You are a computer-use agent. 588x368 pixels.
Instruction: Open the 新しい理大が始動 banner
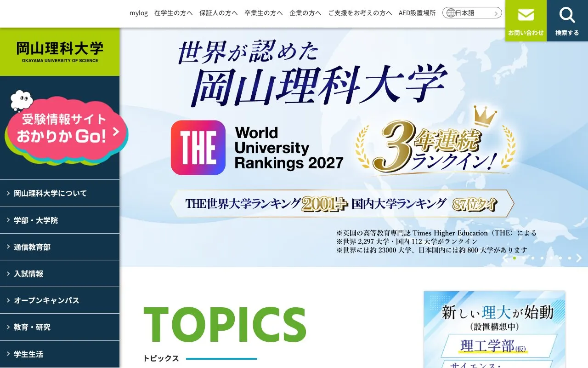tap(495, 329)
